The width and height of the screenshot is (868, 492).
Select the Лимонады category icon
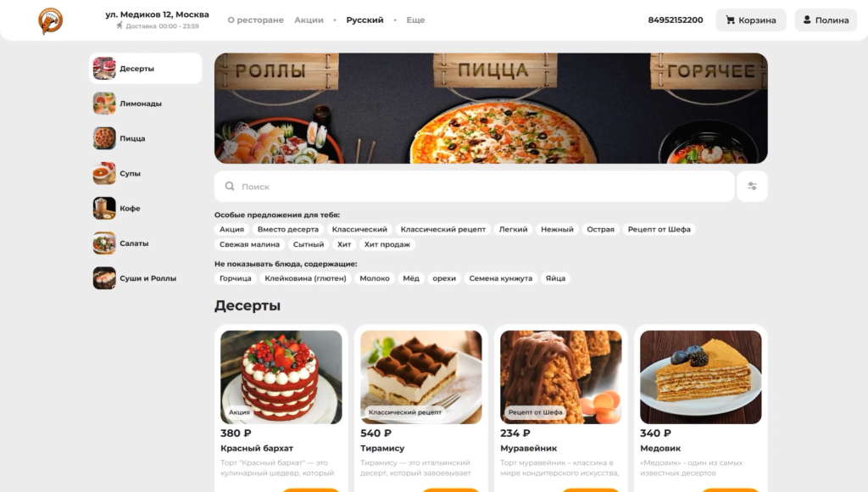point(104,103)
